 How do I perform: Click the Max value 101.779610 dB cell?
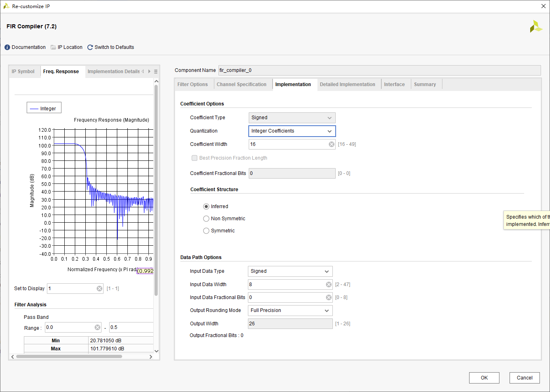coord(121,349)
